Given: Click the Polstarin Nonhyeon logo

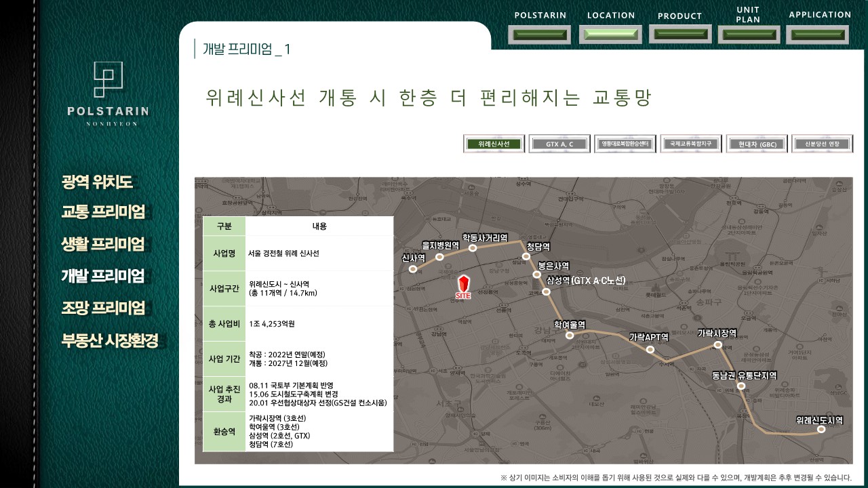Looking at the screenshot, I should click(x=108, y=93).
